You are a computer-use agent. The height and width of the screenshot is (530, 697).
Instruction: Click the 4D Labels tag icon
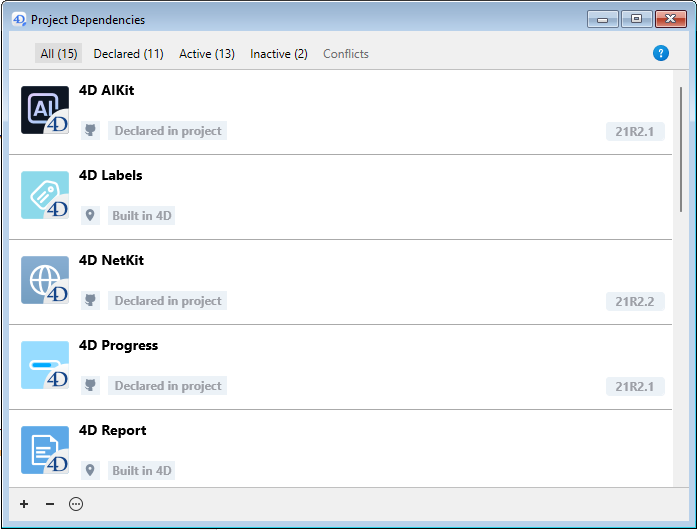click(x=45, y=195)
